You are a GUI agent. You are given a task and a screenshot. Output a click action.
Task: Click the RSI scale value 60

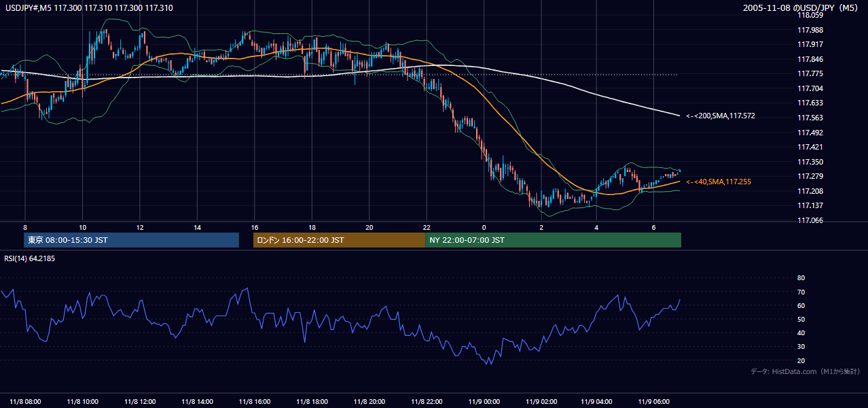coord(801,305)
